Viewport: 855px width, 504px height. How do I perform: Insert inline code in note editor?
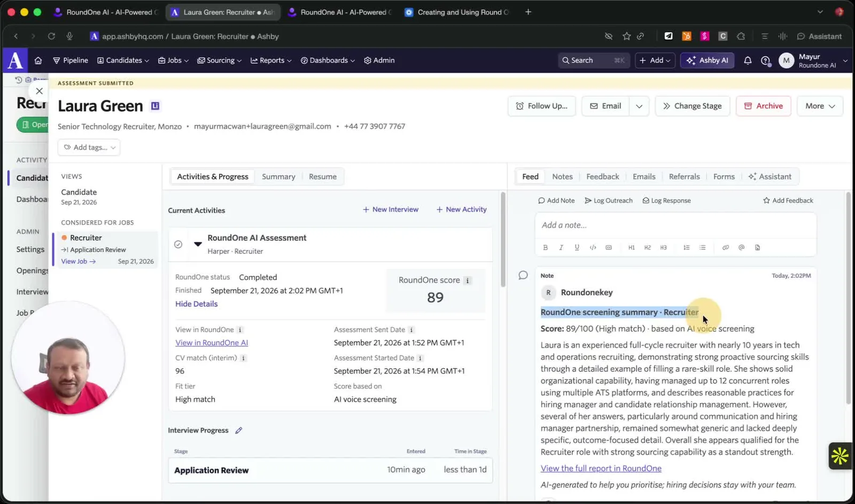pos(593,247)
